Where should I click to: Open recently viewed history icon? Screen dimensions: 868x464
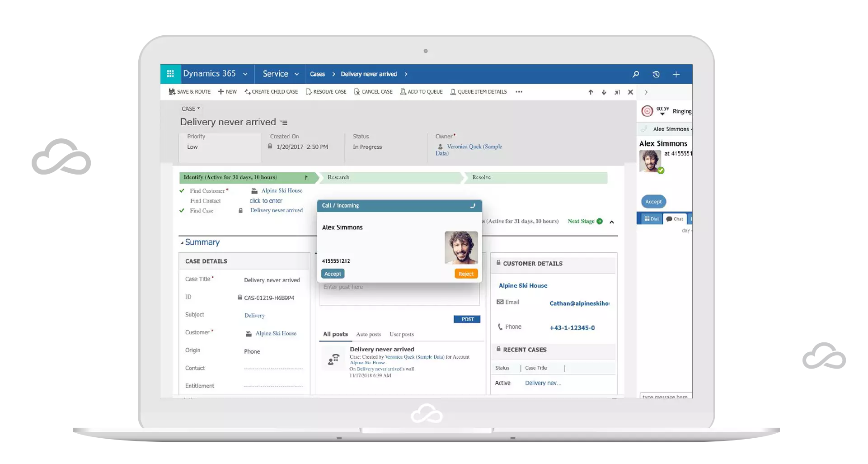pos(656,74)
